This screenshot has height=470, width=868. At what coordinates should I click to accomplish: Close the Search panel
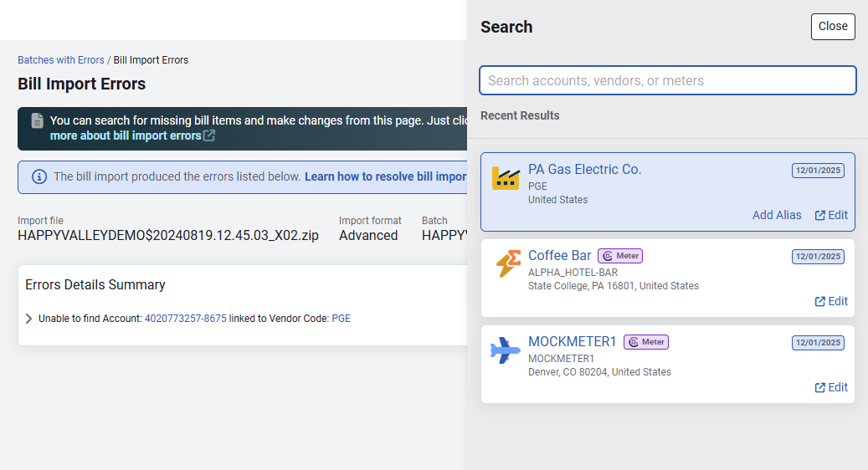pyautogui.click(x=832, y=27)
